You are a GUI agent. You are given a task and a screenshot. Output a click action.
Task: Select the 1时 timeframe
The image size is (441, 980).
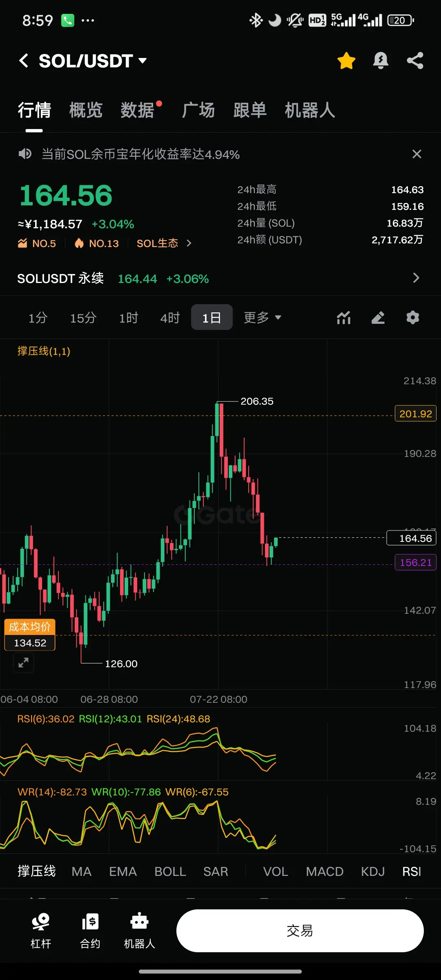[129, 318]
